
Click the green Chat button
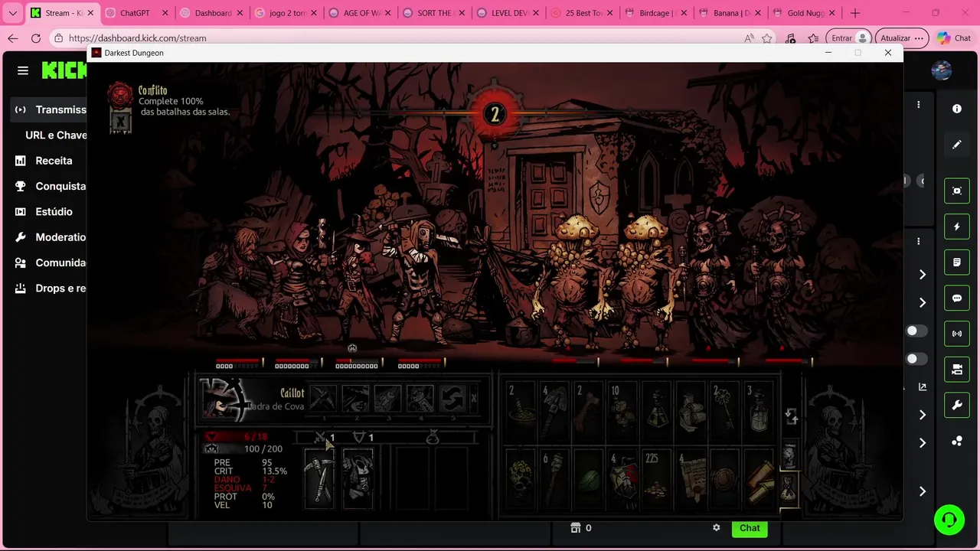tap(750, 528)
